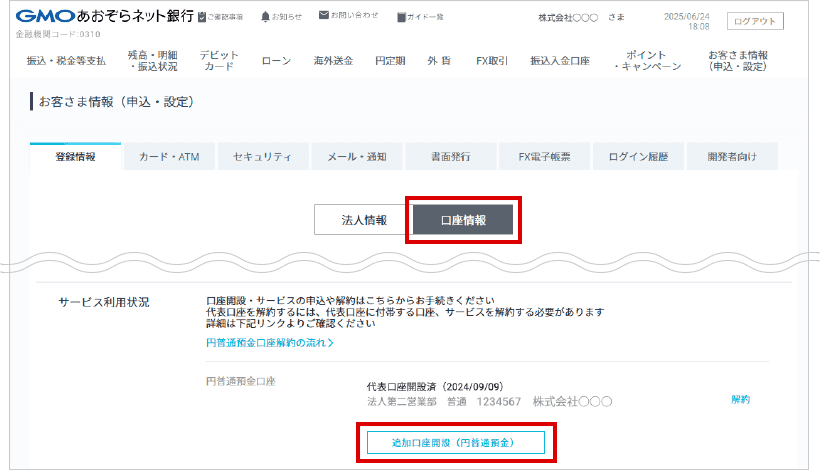Open the ガイド一覧 book icon
The image size is (820, 470).
(x=401, y=17)
